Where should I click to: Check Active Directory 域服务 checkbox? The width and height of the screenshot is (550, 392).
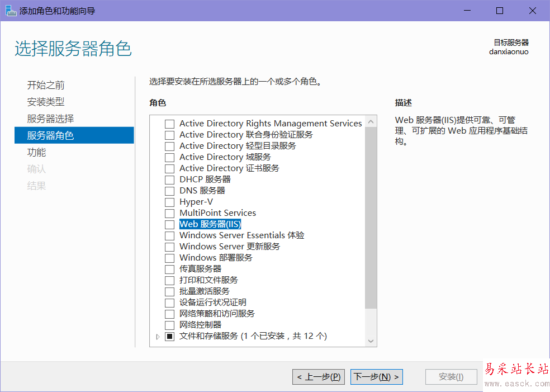pos(170,158)
